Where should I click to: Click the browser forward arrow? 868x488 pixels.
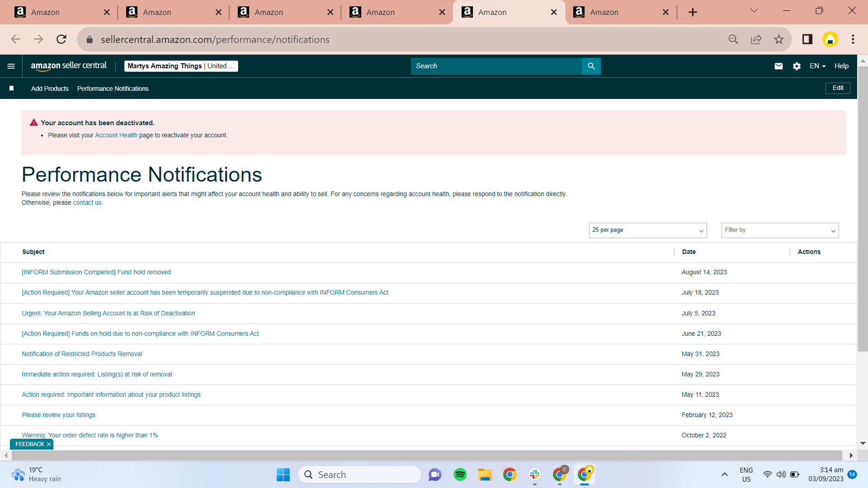pyautogui.click(x=38, y=39)
